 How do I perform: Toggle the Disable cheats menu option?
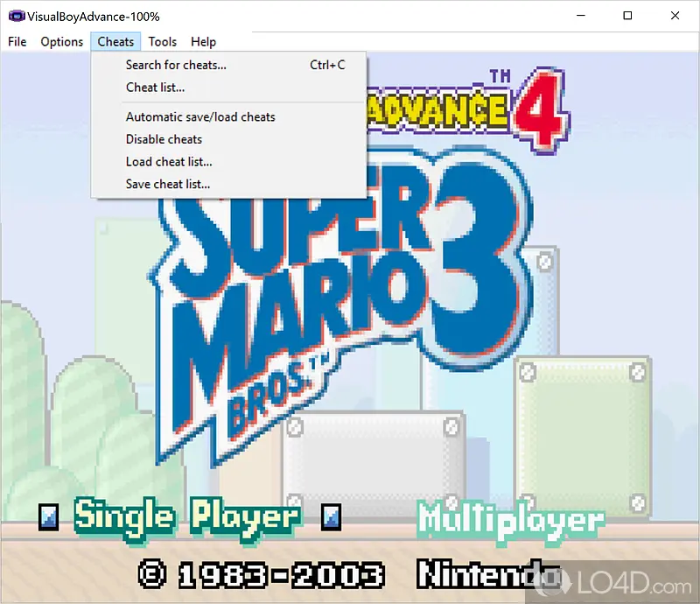pos(164,139)
